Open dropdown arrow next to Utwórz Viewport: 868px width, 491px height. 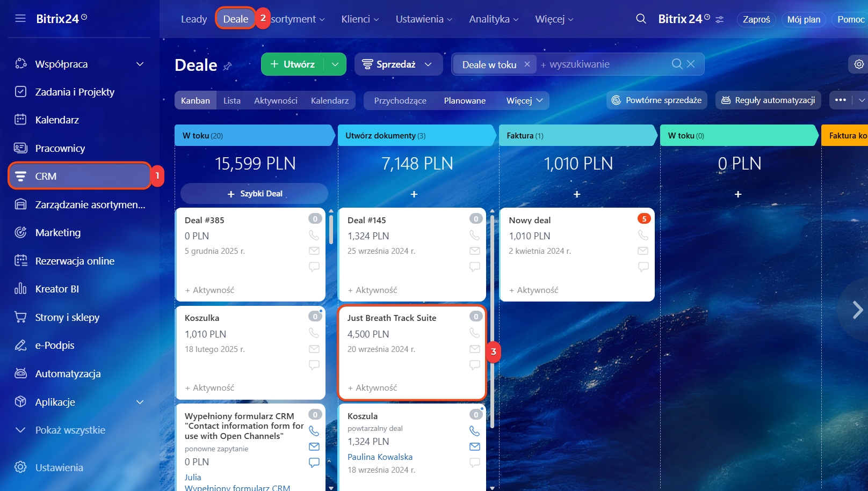point(335,64)
